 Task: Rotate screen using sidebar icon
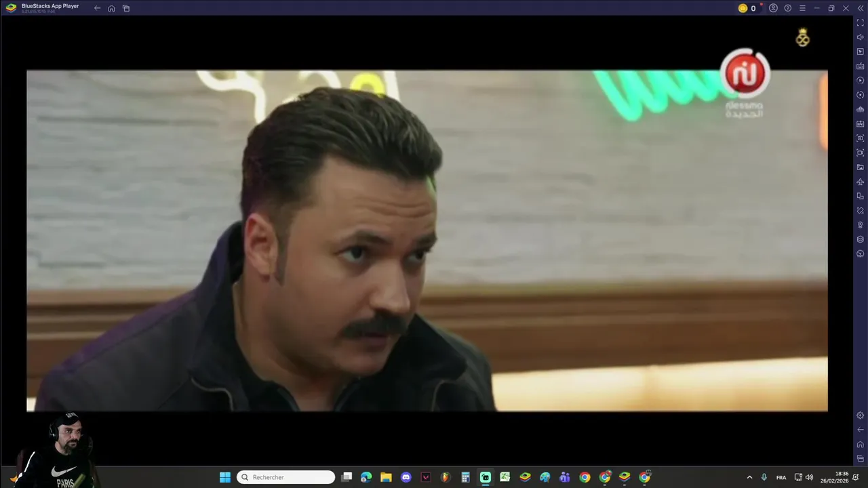click(860, 196)
